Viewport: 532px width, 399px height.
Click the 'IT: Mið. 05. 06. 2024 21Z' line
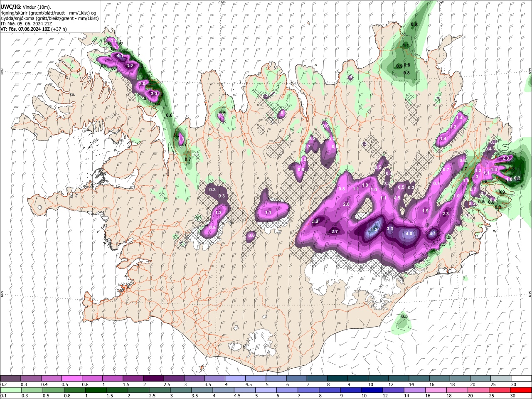27,24
